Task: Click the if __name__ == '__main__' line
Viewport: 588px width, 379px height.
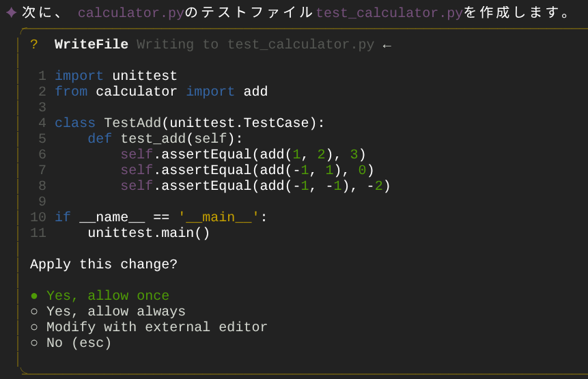Action: (161, 217)
